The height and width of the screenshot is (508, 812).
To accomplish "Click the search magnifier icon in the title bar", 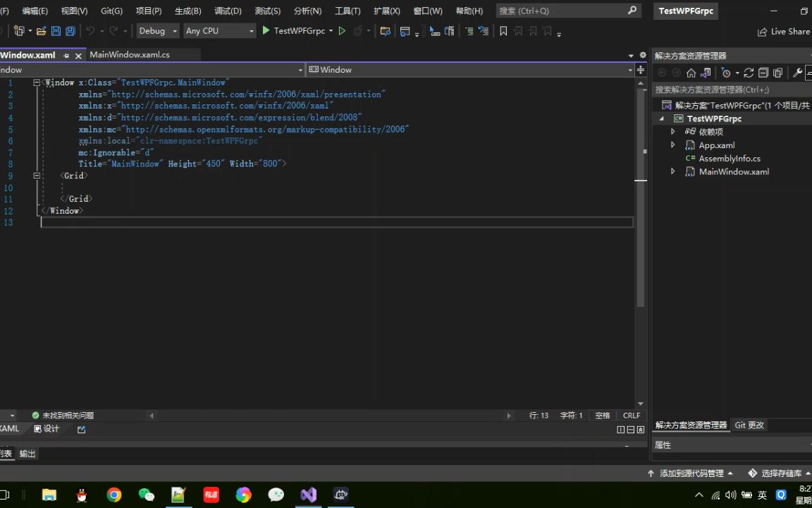I will click(632, 11).
